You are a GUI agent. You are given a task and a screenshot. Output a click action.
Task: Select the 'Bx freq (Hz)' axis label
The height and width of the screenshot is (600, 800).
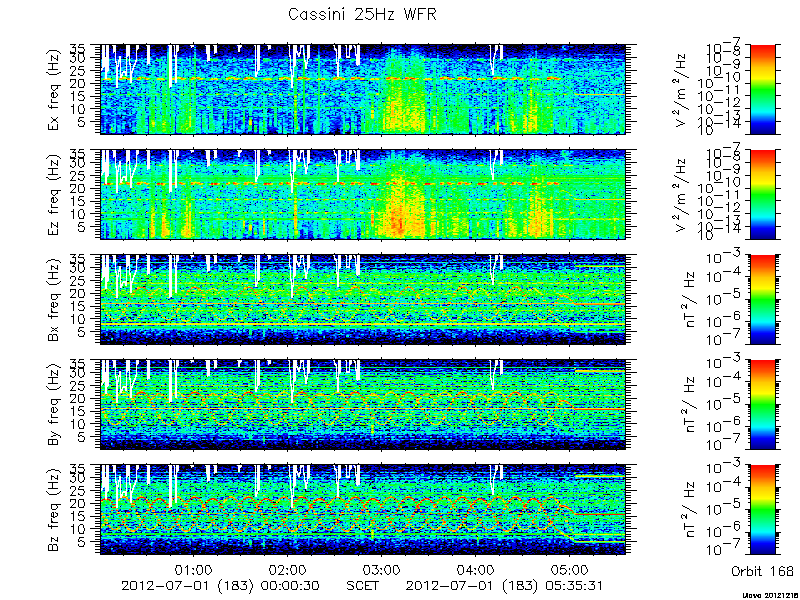(54, 299)
